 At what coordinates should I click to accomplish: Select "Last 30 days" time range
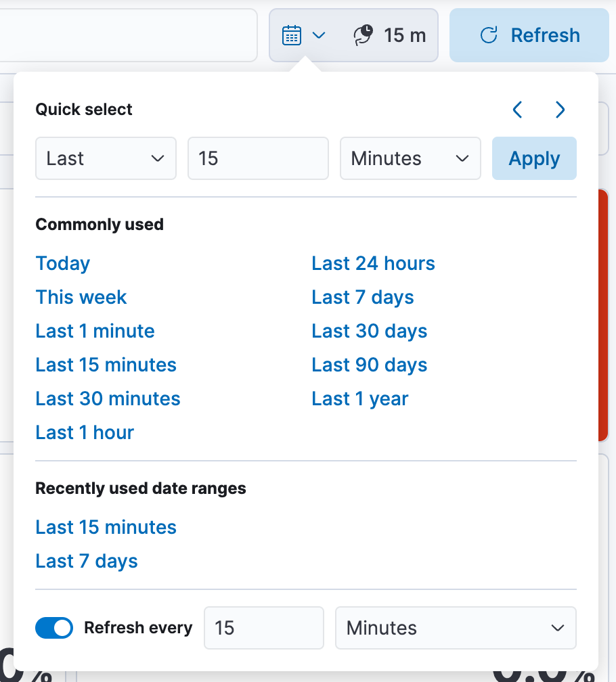(x=369, y=331)
